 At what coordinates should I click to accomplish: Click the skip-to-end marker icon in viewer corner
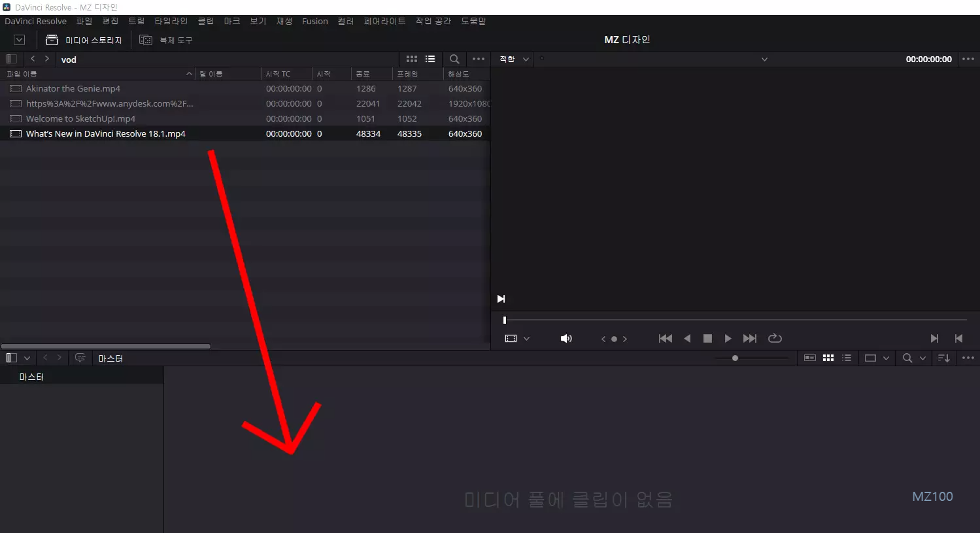[501, 299]
